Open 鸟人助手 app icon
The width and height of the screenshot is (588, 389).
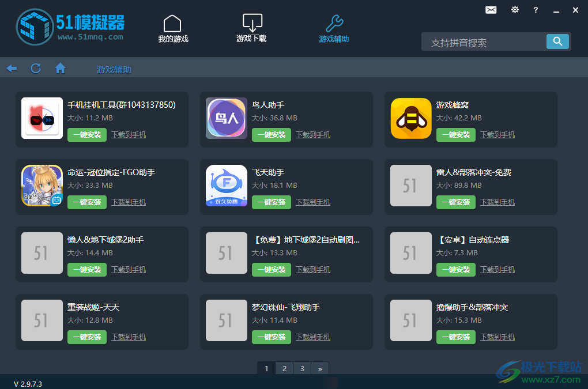point(227,118)
